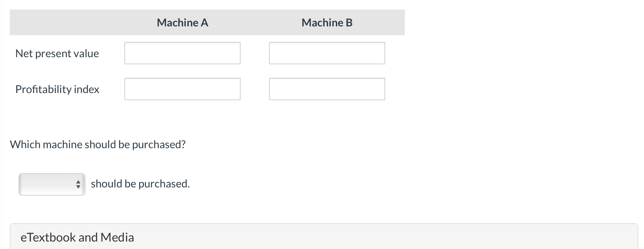Click the up-down arrows on the dropdown

point(78,184)
